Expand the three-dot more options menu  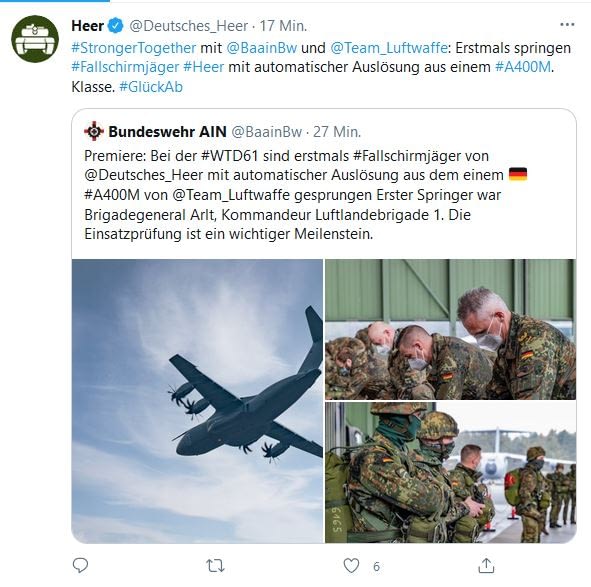(x=567, y=25)
